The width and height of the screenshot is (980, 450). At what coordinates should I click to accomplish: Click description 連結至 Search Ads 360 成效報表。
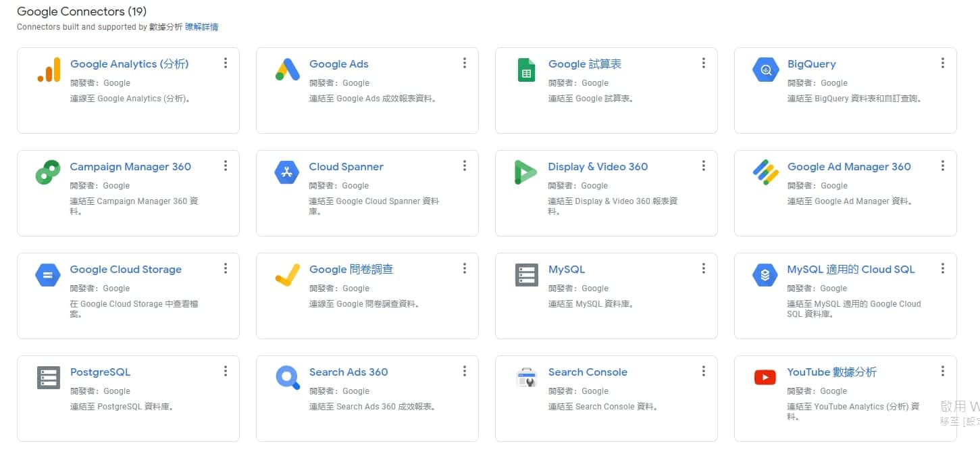[x=373, y=407]
